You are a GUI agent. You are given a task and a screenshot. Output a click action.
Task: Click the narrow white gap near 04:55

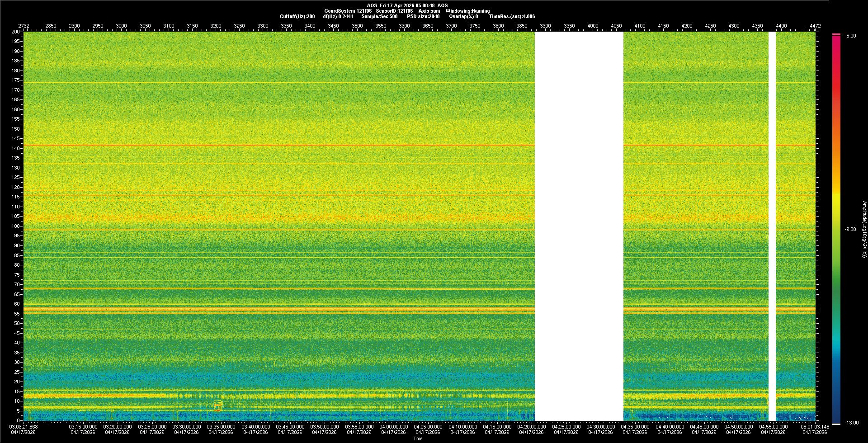click(772, 226)
